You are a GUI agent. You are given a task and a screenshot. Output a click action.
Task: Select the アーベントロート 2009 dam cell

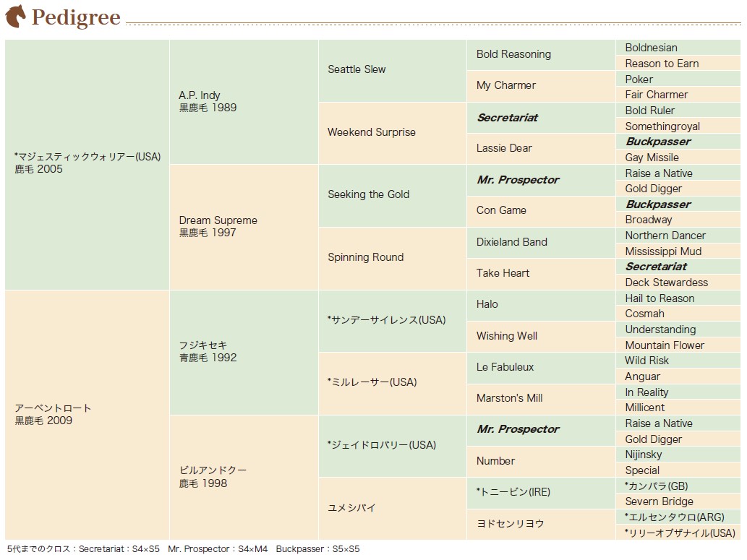[87, 415]
